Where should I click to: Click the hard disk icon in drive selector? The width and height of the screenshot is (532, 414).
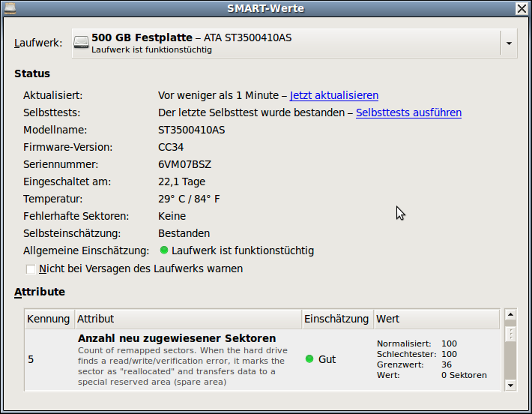pos(81,43)
